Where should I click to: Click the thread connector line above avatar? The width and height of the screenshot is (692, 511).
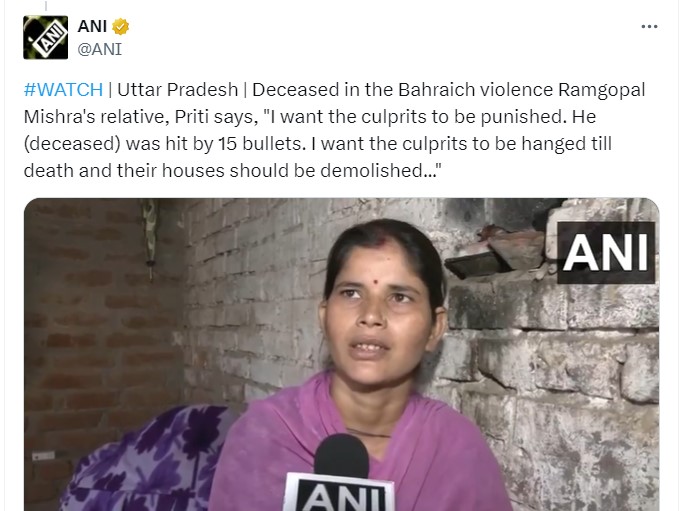(x=45, y=6)
